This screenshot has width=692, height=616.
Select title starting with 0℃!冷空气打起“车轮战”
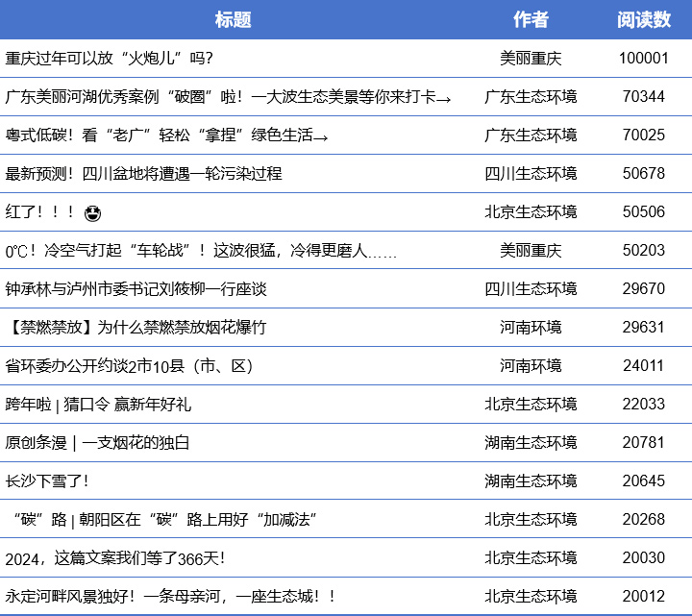[x=201, y=251]
